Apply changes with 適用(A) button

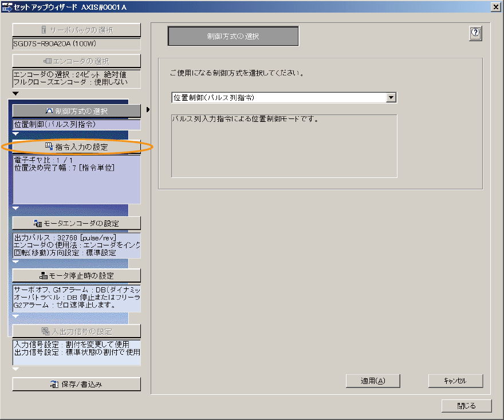(372, 381)
